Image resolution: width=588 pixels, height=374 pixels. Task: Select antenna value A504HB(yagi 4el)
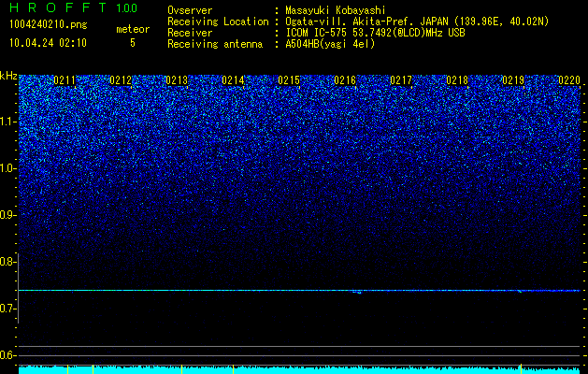pyautogui.click(x=330, y=44)
